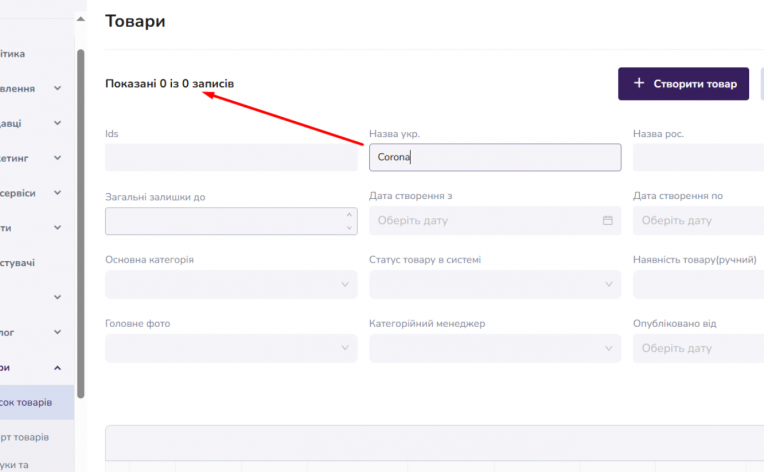Viewport: 768px width, 472px height.
Task: Click the plus icon on Створити товар
Action: pyautogui.click(x=639, y=83)
